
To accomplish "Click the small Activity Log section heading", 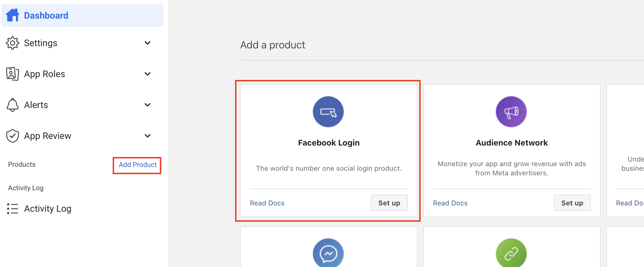I will (x=26, y=188).
